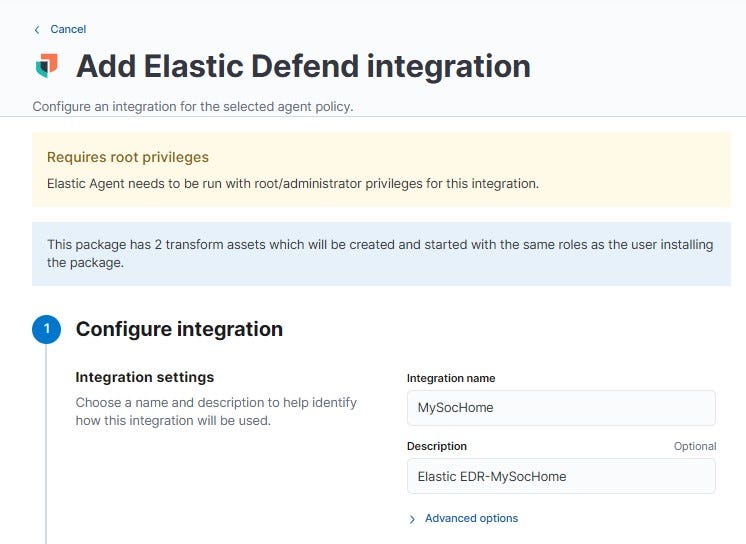The image size is (746, 544).
Task: Click the "Integration name" field label
Action: point(451,378)
